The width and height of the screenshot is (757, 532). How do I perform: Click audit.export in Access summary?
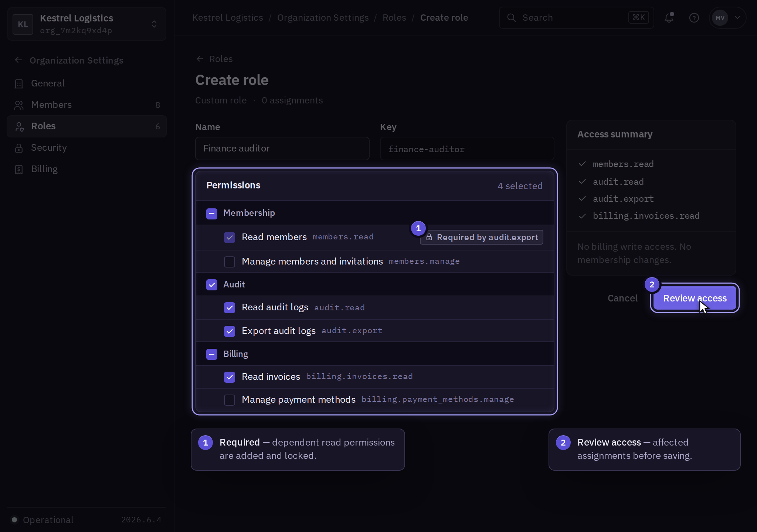point(623,199)
